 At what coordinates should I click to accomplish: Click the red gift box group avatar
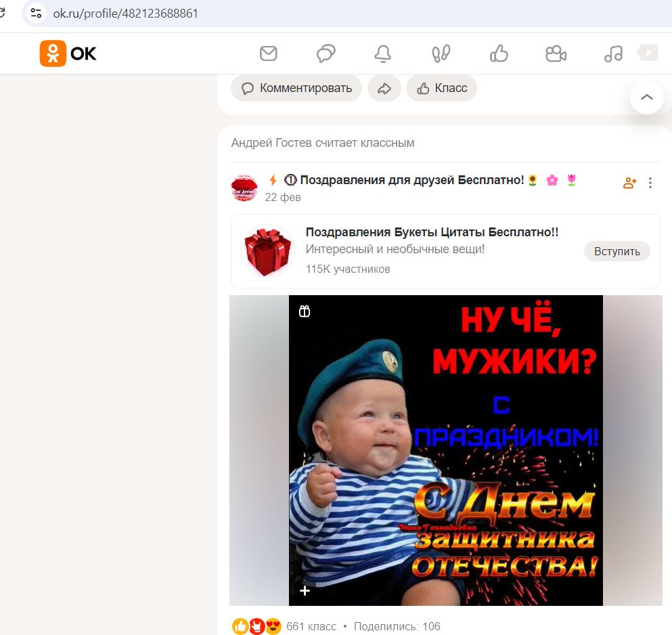[268, 251]
